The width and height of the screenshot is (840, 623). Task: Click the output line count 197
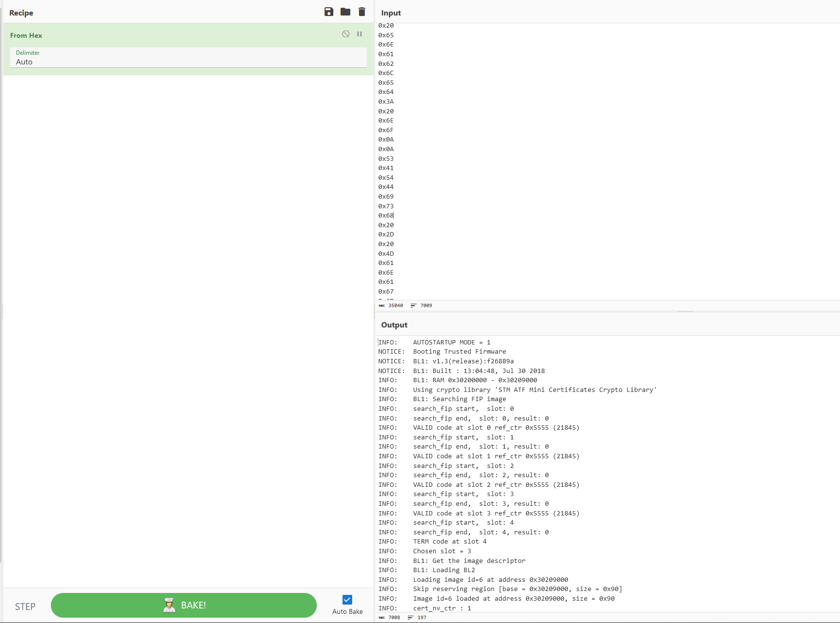(417, 618)
